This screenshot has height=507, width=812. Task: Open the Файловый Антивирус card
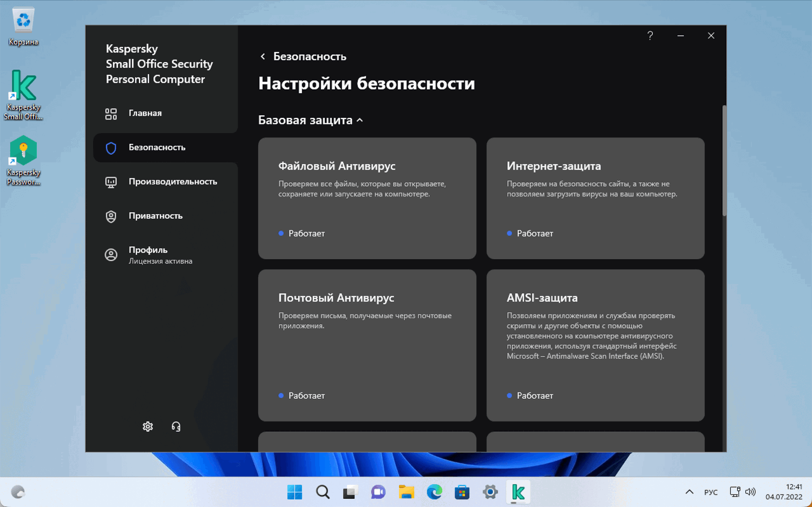(x=367, y=198)
